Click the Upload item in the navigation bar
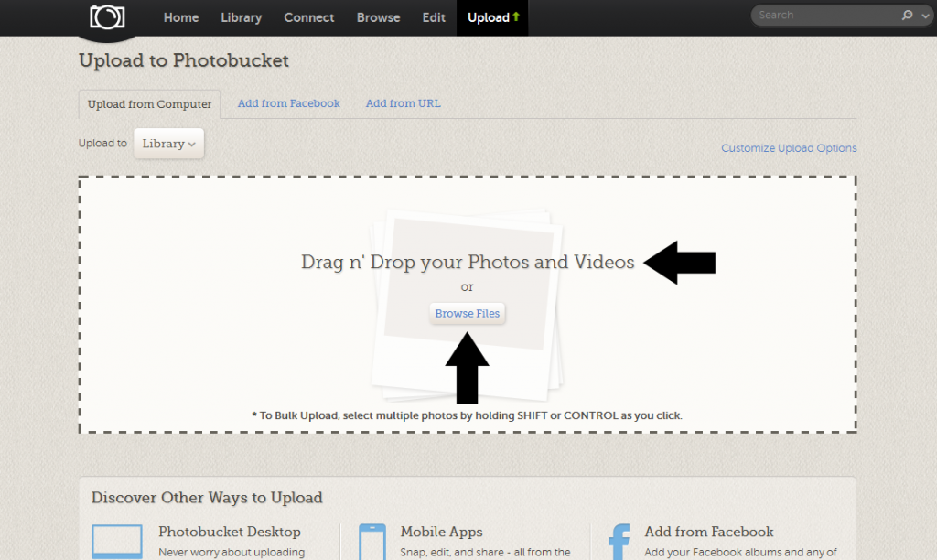The width and height of the screenshot is (937, 560). [x=492, y=17]
